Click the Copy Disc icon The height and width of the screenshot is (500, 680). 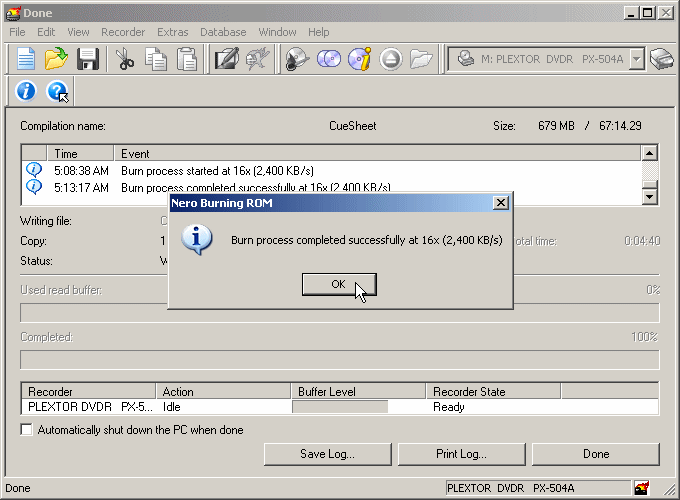pyautogui.click(x=329, y=59)
